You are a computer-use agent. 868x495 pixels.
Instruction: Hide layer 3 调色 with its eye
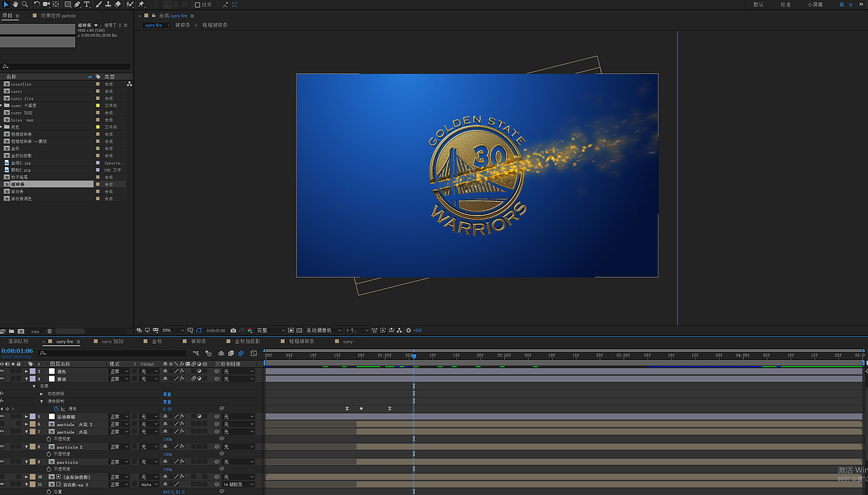2,372
